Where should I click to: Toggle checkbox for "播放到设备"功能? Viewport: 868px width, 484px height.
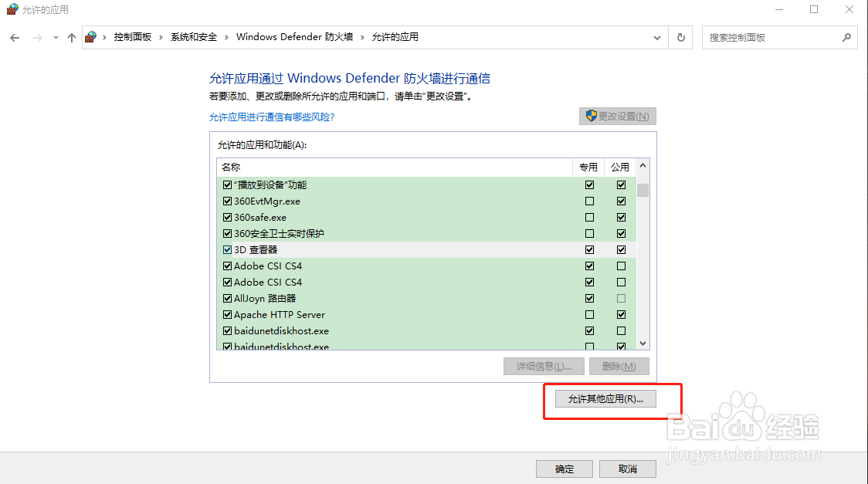coord(228,184)
